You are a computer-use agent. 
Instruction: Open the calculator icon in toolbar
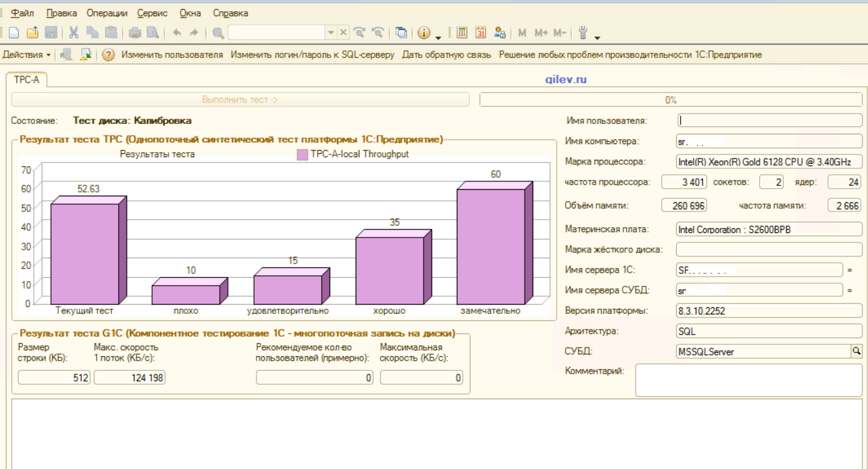[x=462, y=32]
